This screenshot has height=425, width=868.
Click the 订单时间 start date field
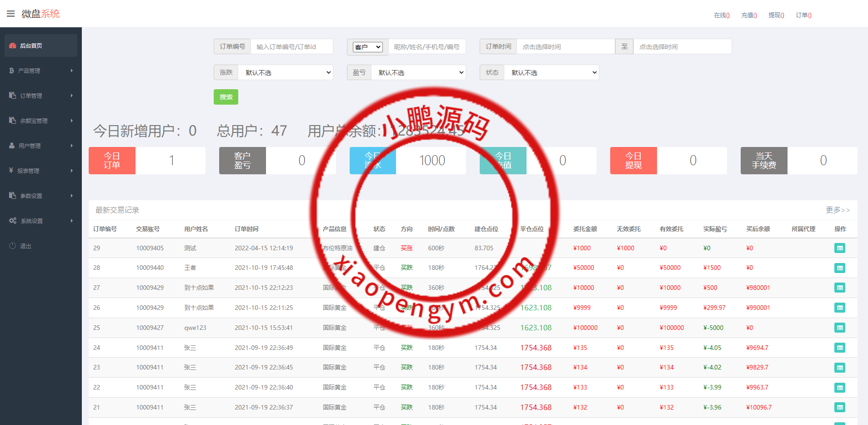pyautogui.click(x=565, y=46)
